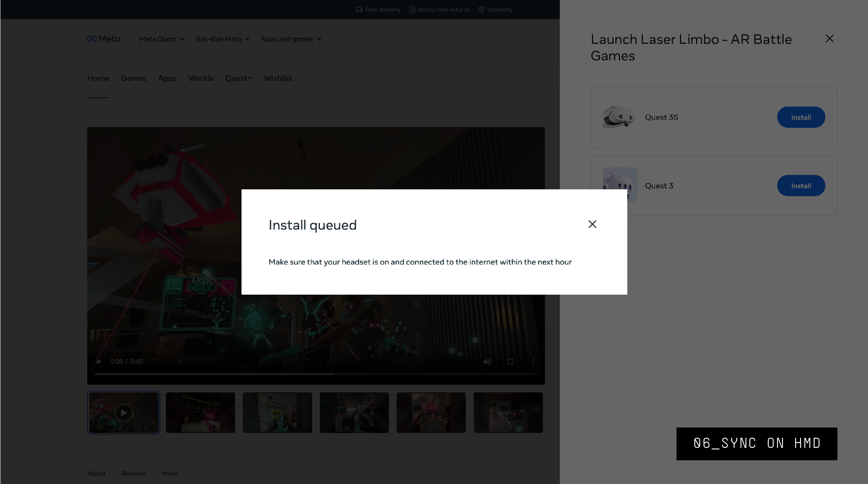868x484 pixels.
Task: Click the Warranty link
Action: tap(496, 10)
